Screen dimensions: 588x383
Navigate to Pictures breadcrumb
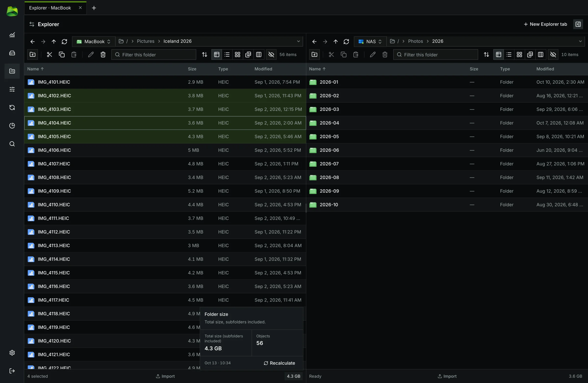click(x=146, y=41)
